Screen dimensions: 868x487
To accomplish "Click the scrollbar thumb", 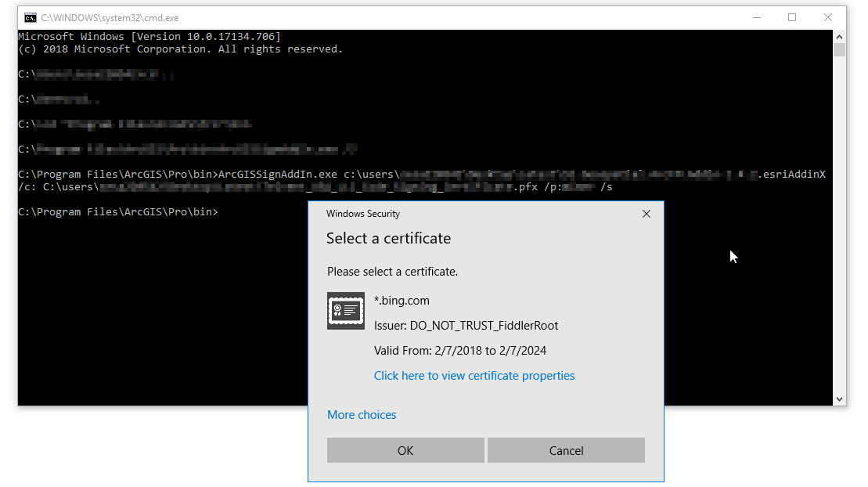I will coord(840,49).
